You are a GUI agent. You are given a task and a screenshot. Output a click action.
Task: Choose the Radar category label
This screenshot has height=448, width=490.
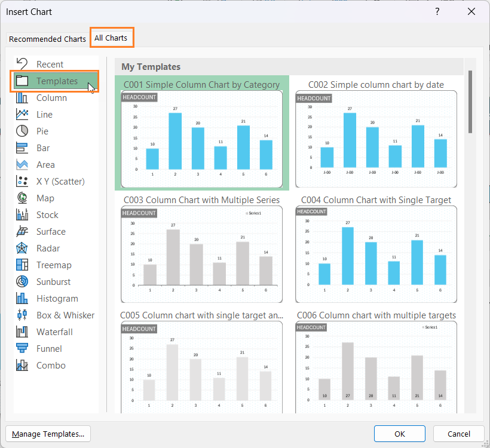pos(48,248)
